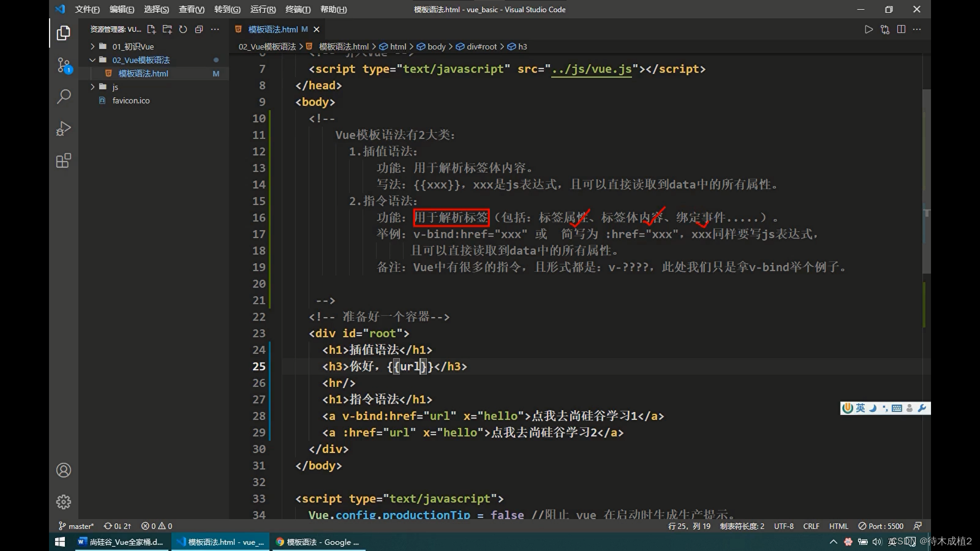This screenshot has width=980, height=551.
Task: Change tab size via 制表符长度: 2
Action: (x=742, y=526)
